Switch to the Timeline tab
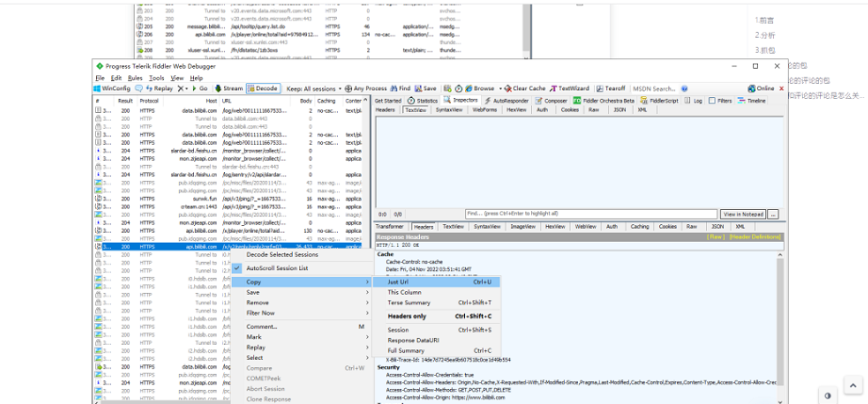The image size is (868, 404). pos(752,101)
